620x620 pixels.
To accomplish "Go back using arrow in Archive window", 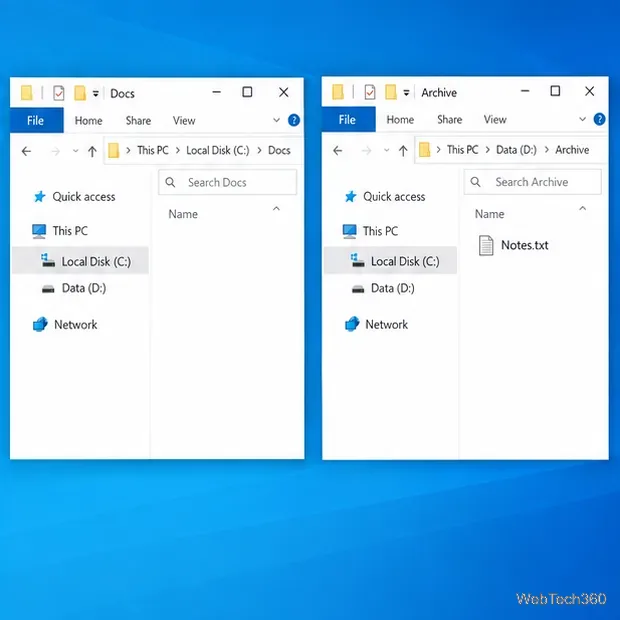I will [x=338, y=150].
